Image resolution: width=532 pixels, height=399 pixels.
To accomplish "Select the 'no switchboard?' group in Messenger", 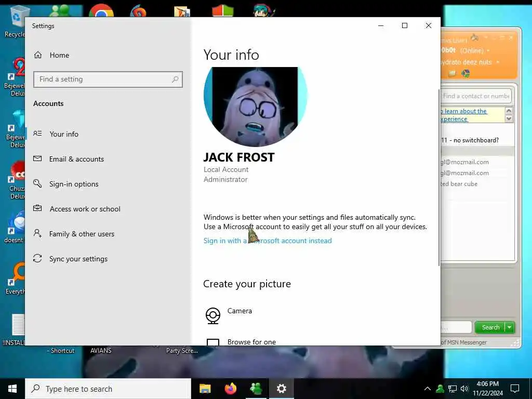I will coord(470,140).
